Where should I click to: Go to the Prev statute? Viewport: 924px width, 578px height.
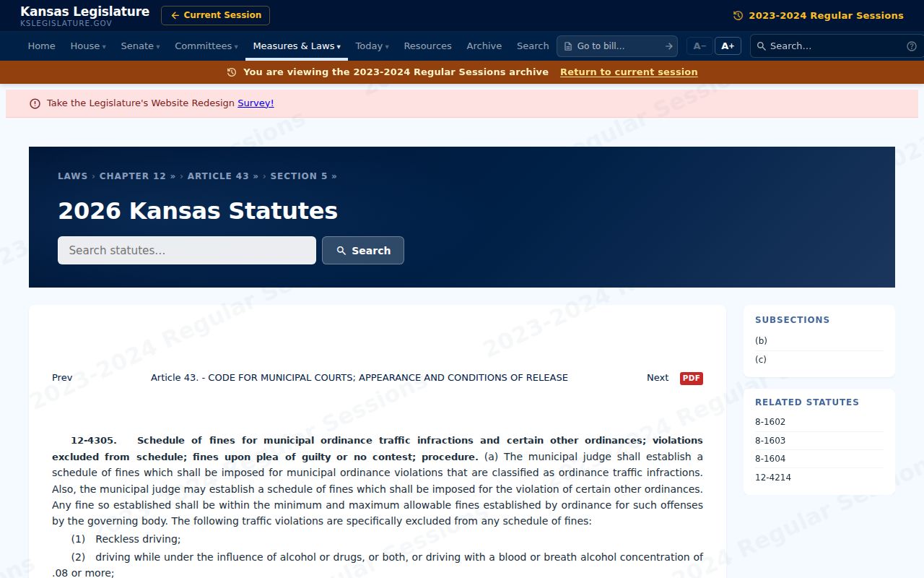click(x=62, y=378)
